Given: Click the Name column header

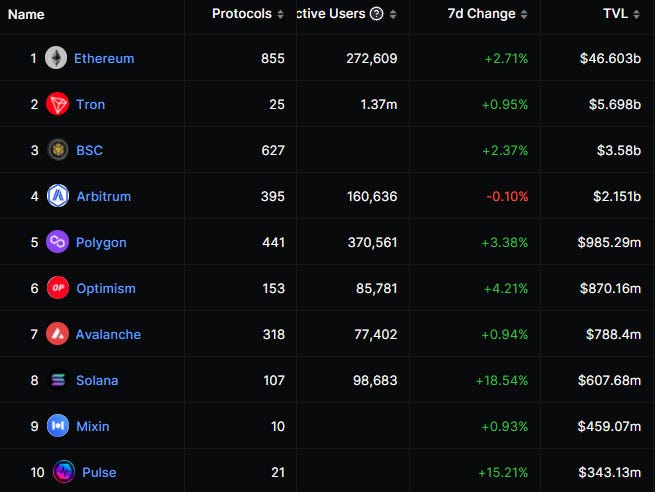Looking at the screenshot, I should tap(26, 14).
